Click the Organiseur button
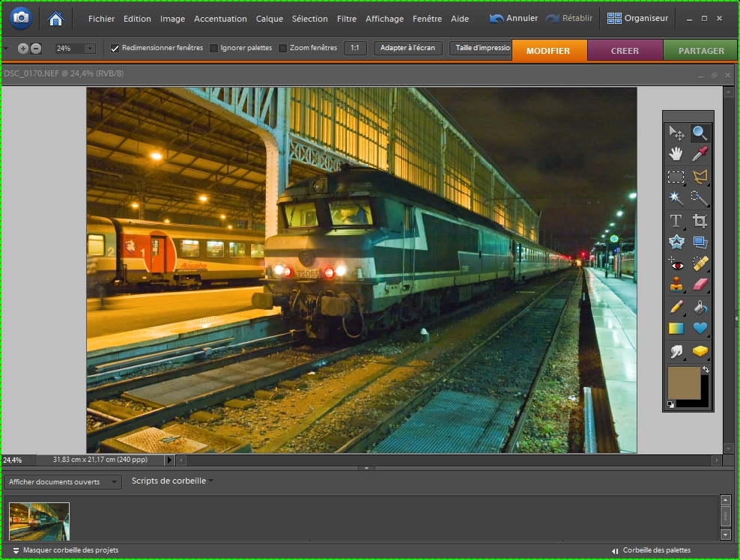 pyautogui.click(x=637, y=19)
